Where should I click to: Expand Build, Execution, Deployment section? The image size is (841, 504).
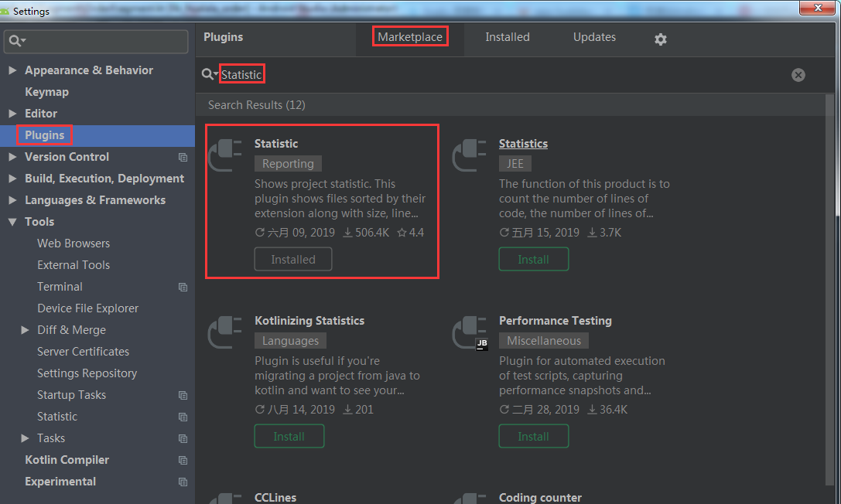pyautogui.click(x=13, y=179)
